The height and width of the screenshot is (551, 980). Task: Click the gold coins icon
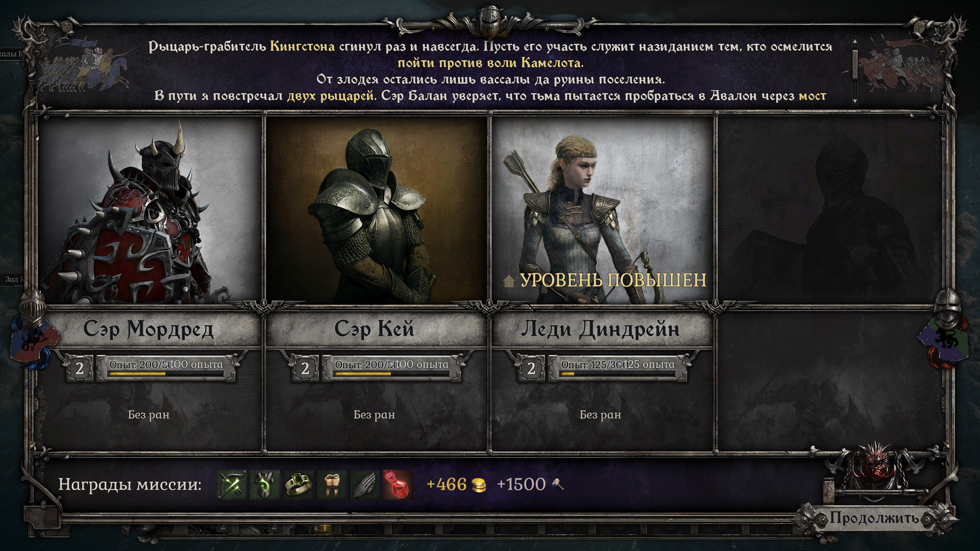click(479, 485)
